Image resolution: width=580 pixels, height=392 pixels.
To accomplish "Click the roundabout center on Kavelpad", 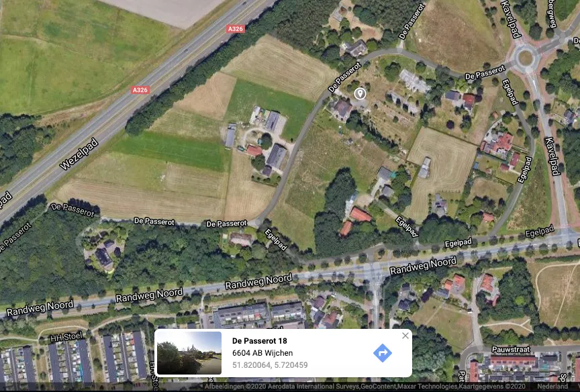I will click(x=525, y=58).
